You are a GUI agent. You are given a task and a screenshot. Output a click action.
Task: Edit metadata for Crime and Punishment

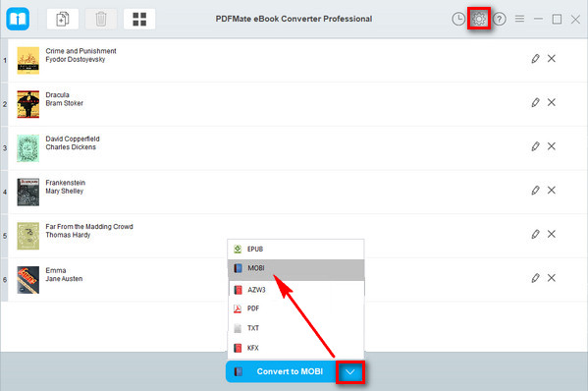[x=535, y=59]
